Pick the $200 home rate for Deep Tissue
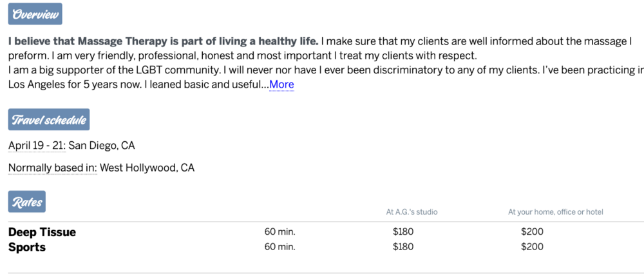Image resolution: width=644 pixels, height=274 pixels. 532,232
